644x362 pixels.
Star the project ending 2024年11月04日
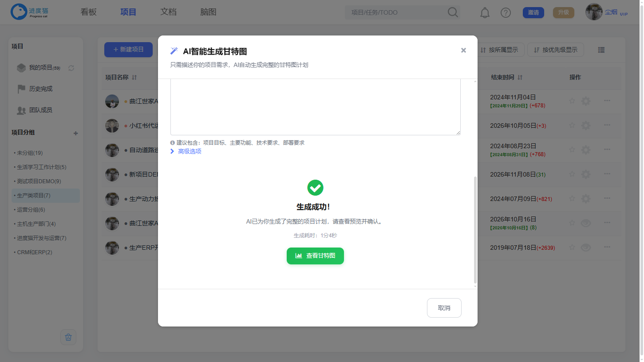click(x=572, y=101)
